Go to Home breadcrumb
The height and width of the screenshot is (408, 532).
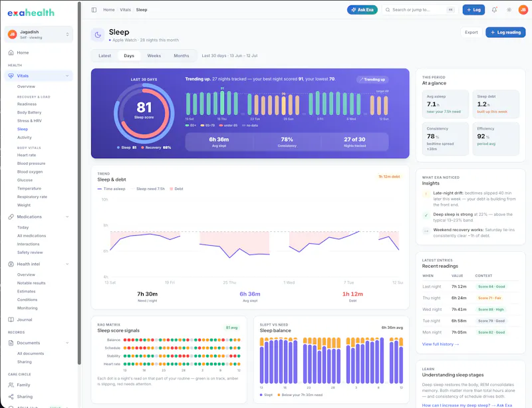(109, 10)
